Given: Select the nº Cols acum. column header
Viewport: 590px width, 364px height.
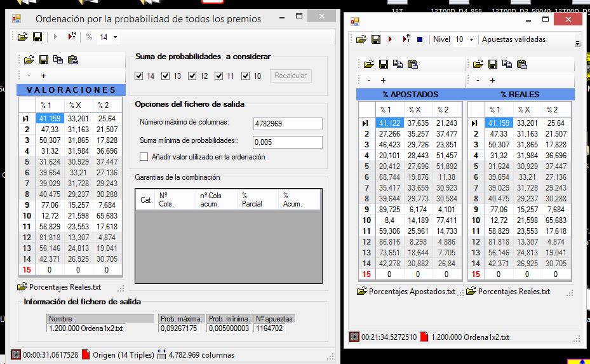Looking at the screenshot, I should point(217,200).
